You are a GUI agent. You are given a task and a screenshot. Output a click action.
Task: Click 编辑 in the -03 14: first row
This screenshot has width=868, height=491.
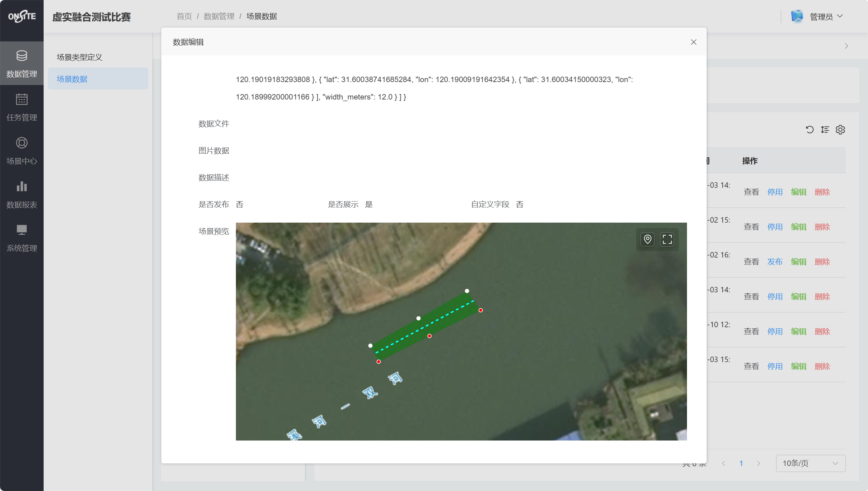(x=799, y=192)
